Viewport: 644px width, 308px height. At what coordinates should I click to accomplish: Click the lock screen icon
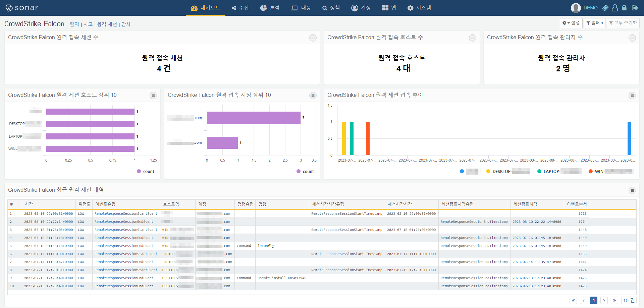click(624, 8)
